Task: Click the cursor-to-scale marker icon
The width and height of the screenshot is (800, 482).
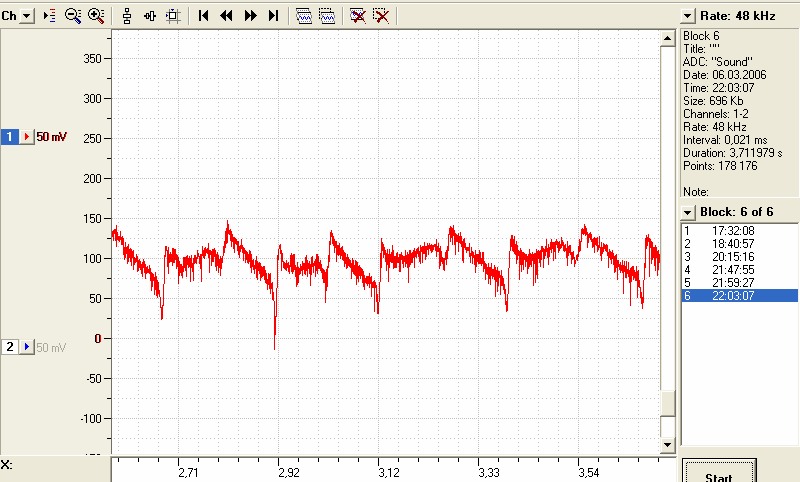Action: coord(49,16)
